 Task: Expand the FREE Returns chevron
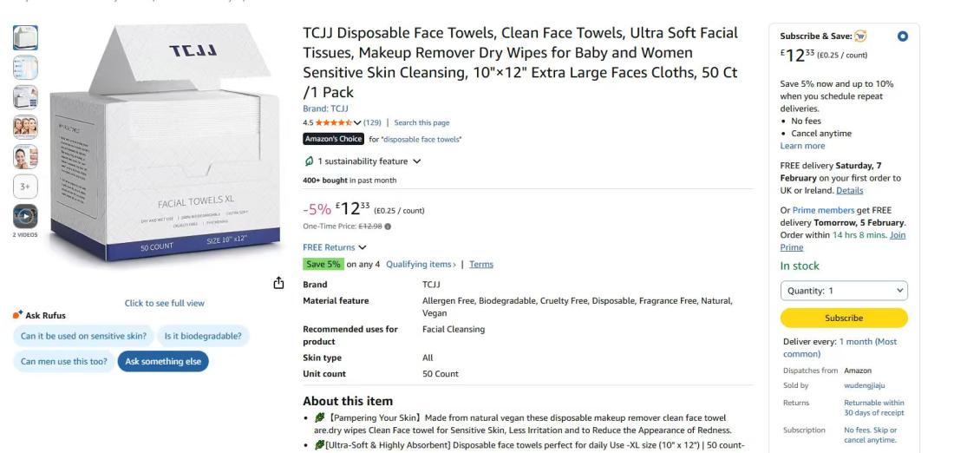[x=363, y=247]
